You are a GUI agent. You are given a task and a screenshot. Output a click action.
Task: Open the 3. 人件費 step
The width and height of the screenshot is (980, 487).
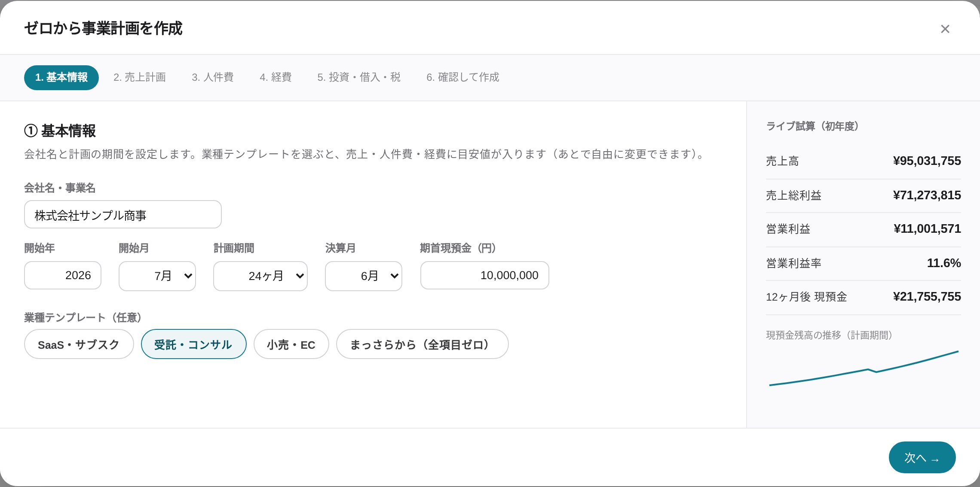click(x=213, y=77)
